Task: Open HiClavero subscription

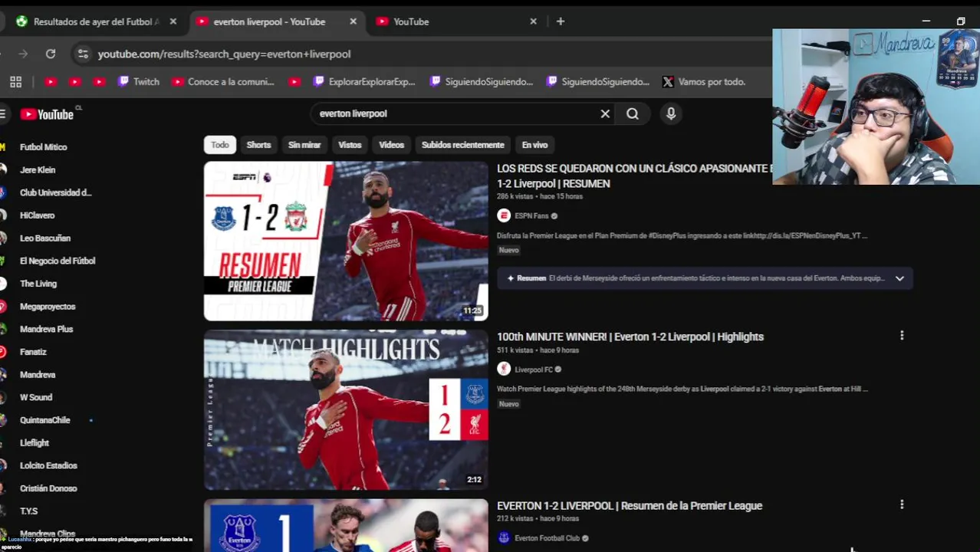Action: [x=37, y=215]
